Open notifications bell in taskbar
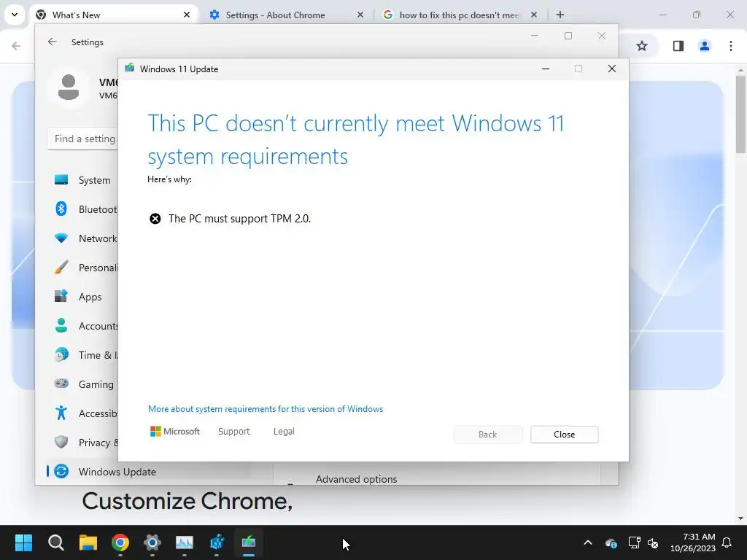Image resolution: width=747 pixels, height=560 pixels. click(727, 542)
